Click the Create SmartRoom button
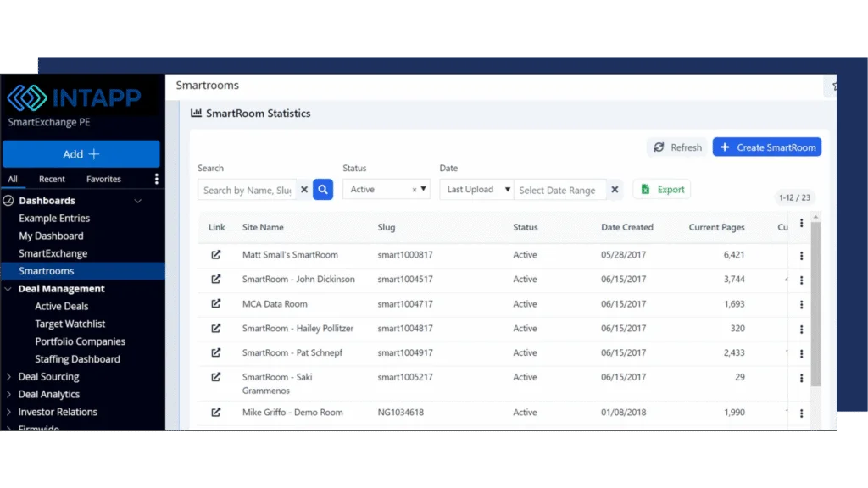The height and width of the screenshot is (488, 868). (x=767, y=147)
